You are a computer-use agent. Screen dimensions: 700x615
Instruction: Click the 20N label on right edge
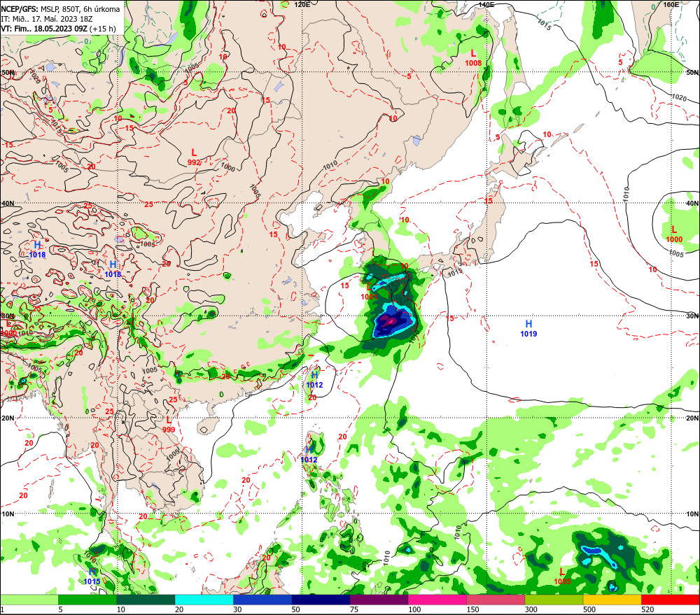[692, 418]
